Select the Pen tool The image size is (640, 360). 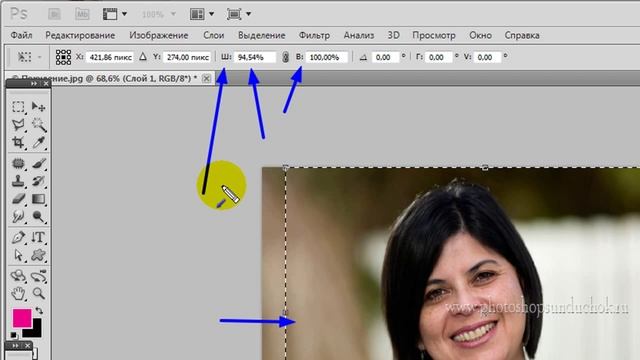(18, 237)
